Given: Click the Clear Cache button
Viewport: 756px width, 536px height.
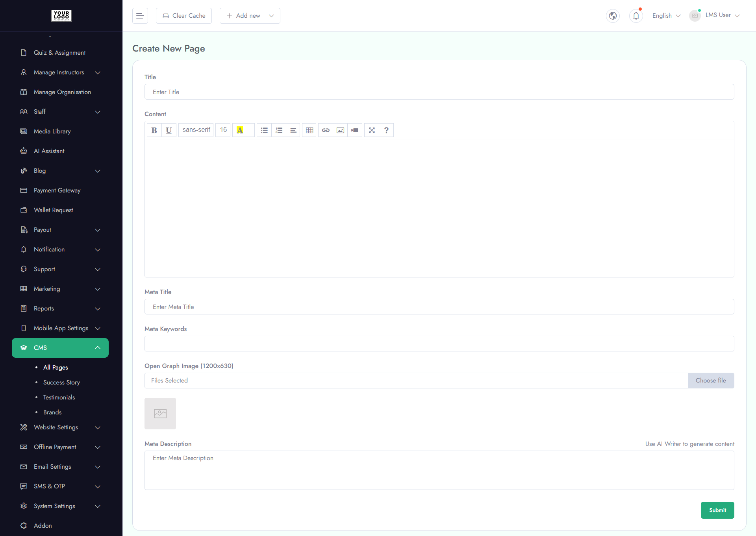Looking at the screenshot, I should click(x=184, y=16).
